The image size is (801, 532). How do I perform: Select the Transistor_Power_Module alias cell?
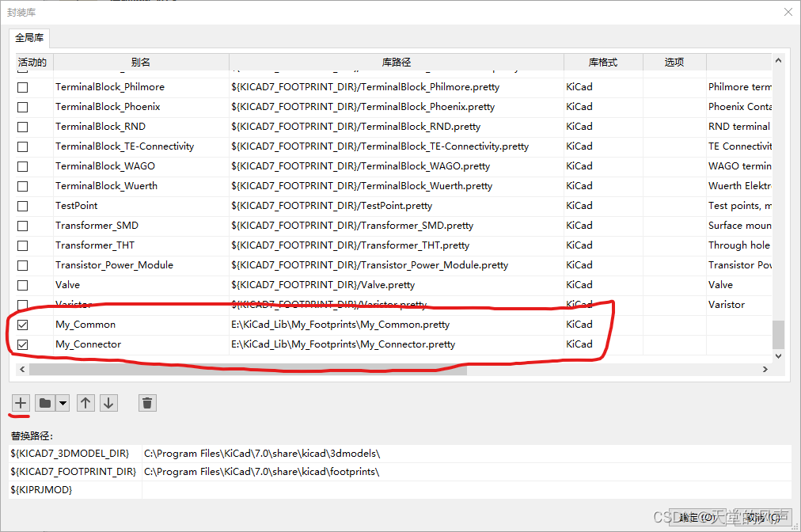[x=141, y=265]
